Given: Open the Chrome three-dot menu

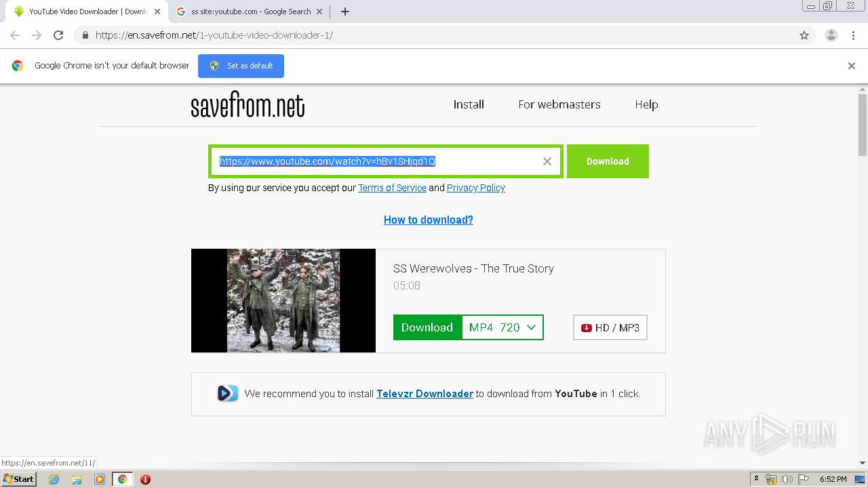Looking at the screenshot, I should coord(853,35).
